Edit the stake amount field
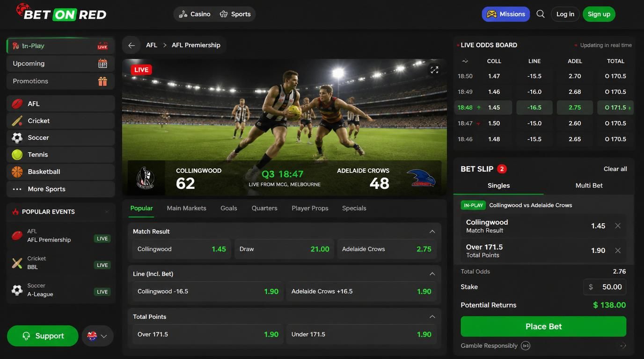 (x=605, y=287)
